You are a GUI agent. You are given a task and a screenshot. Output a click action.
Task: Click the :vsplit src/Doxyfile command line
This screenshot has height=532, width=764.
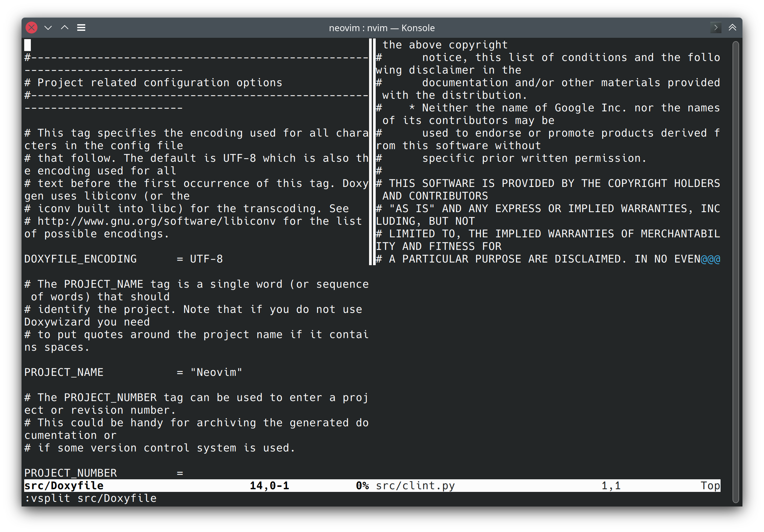point(91,499)
